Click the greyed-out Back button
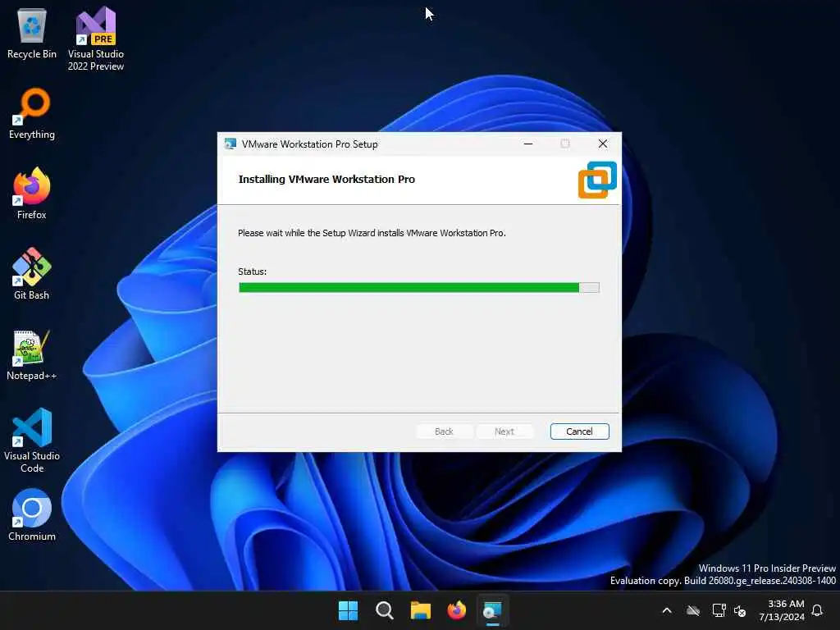840x630 pixels. pos(444,431)
